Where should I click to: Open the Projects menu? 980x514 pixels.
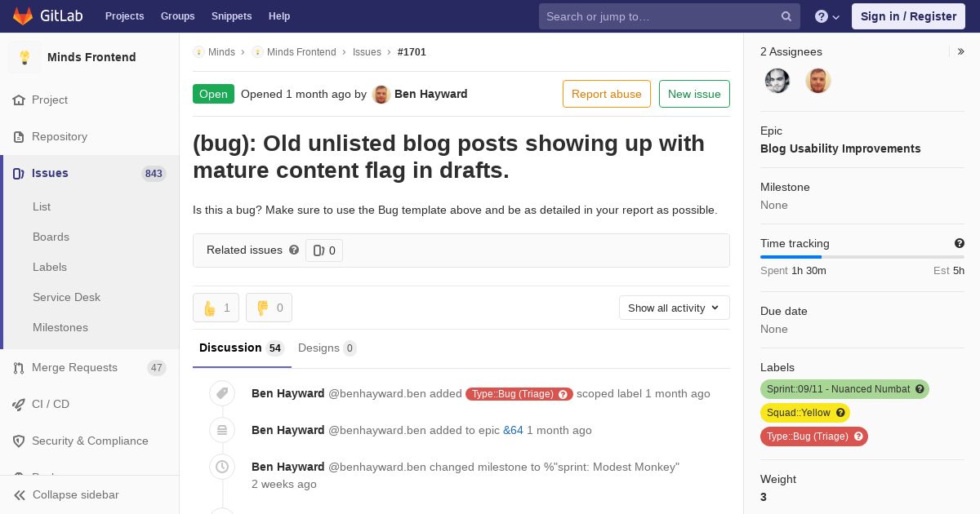(124, 16)
